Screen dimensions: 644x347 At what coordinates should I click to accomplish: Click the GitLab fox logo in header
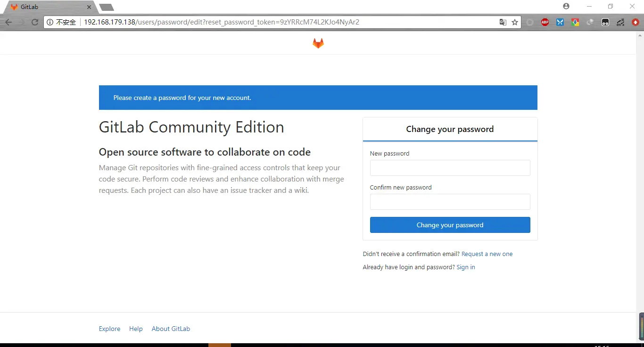pos(318,43)
